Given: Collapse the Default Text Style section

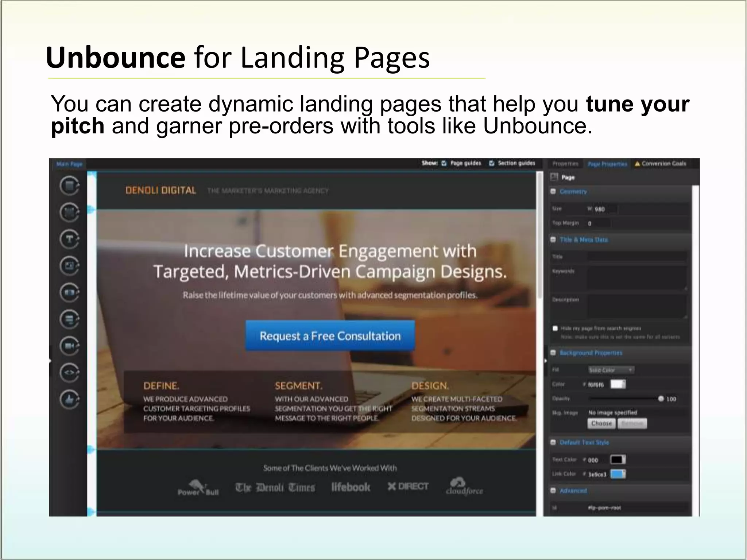Looking at the screenshot, I should [553, 442].
